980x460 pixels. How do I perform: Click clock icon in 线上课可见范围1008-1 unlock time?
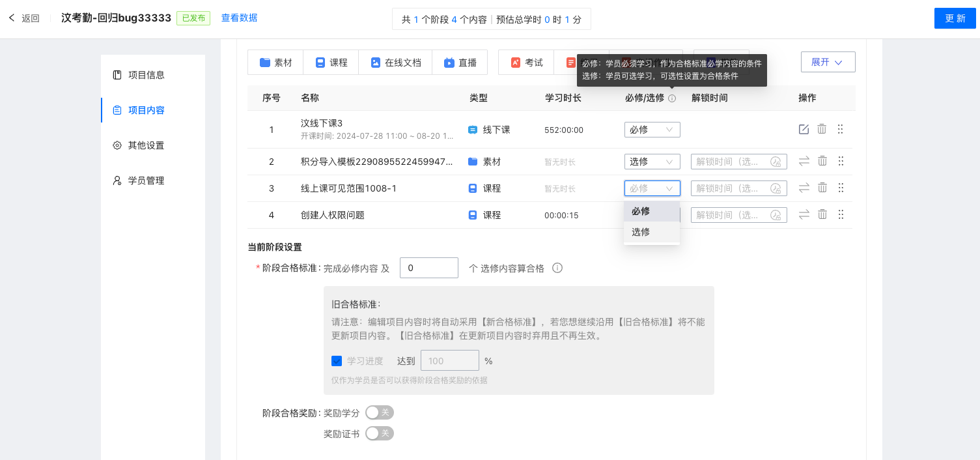[x=776, y=188]
